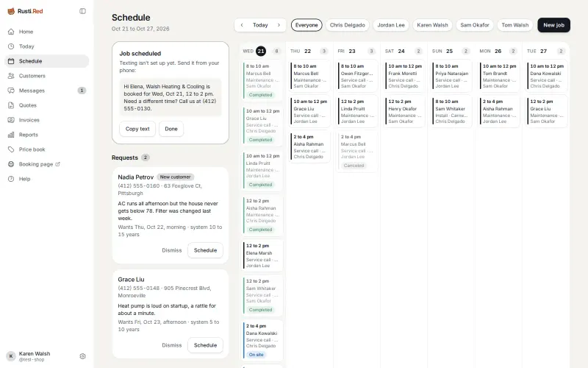Go to next week with right chevron
The height and width of the screenshot is (368, 588).
[279, 25]
